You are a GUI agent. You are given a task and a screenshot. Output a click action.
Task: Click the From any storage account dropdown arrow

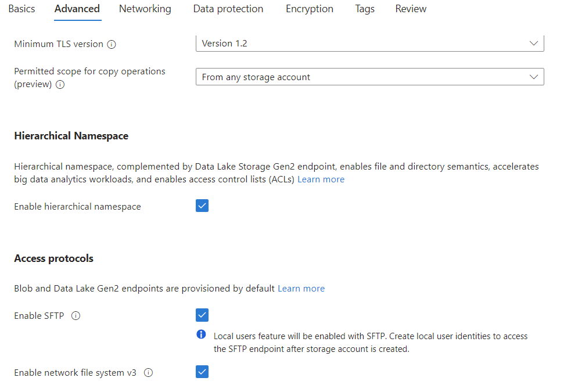[x=533, y=77]
